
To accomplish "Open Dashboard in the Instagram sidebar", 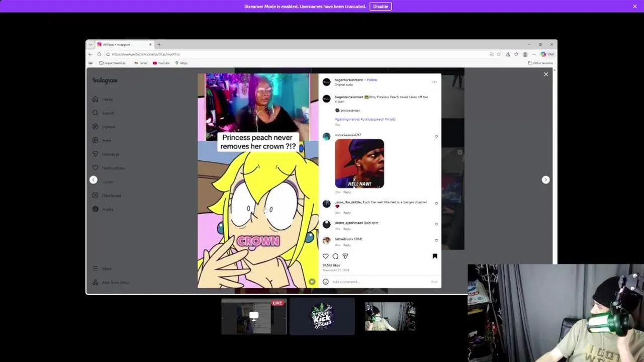I will click(107, 196).
